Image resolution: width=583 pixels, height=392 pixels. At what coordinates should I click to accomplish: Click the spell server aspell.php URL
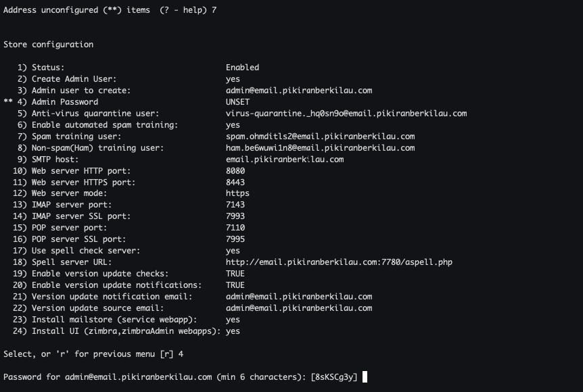(x=339, y=262)
